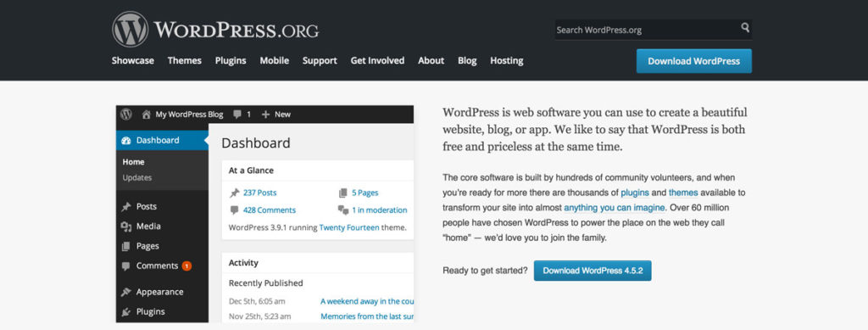Follow the themes link in the paragraph
This screenshot has height=330, width=868.
coord(683,193)
